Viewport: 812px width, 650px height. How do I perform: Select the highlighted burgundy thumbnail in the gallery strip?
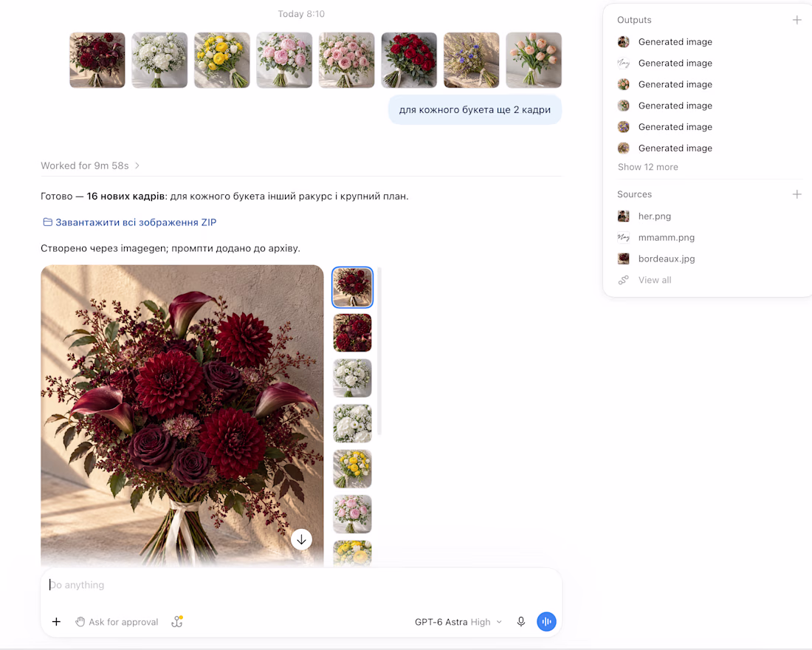(x=352, y=287)
